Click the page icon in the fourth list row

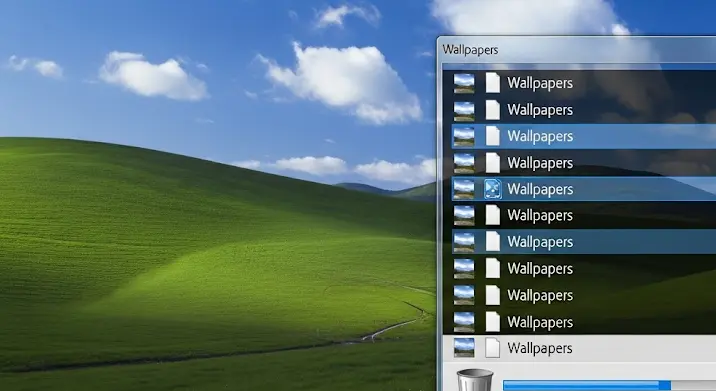point(492,163)
